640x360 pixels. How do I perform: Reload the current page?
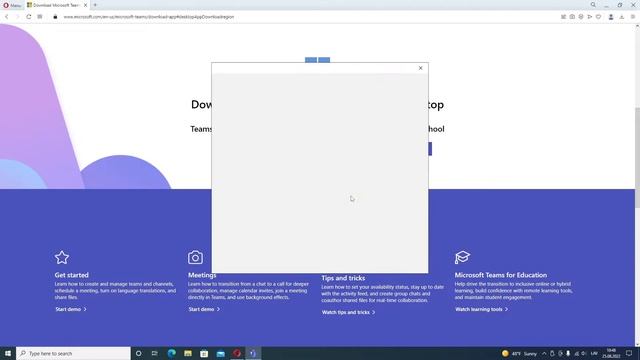29,17
